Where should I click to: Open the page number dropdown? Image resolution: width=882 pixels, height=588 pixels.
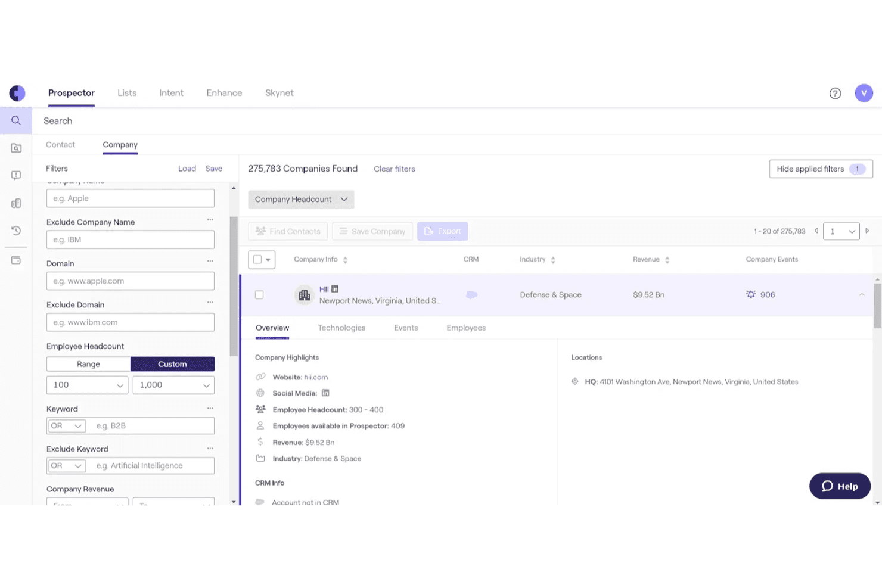(841, 231)
